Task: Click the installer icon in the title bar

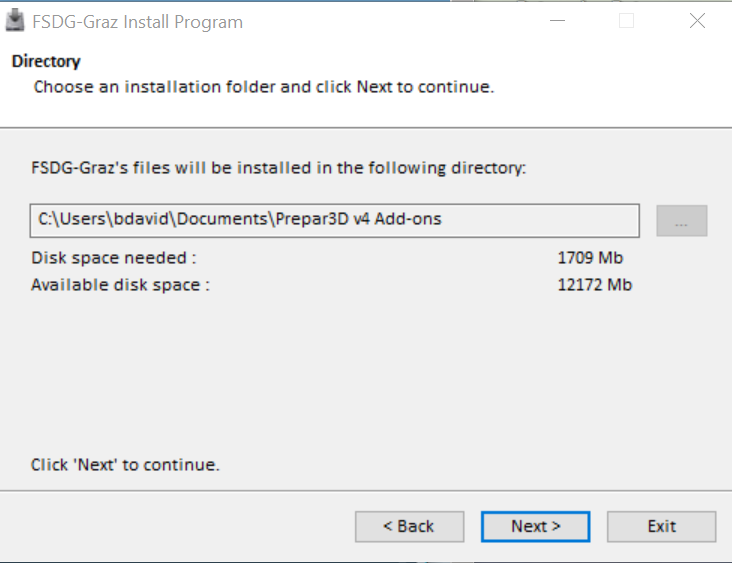Action: [15, 21]
